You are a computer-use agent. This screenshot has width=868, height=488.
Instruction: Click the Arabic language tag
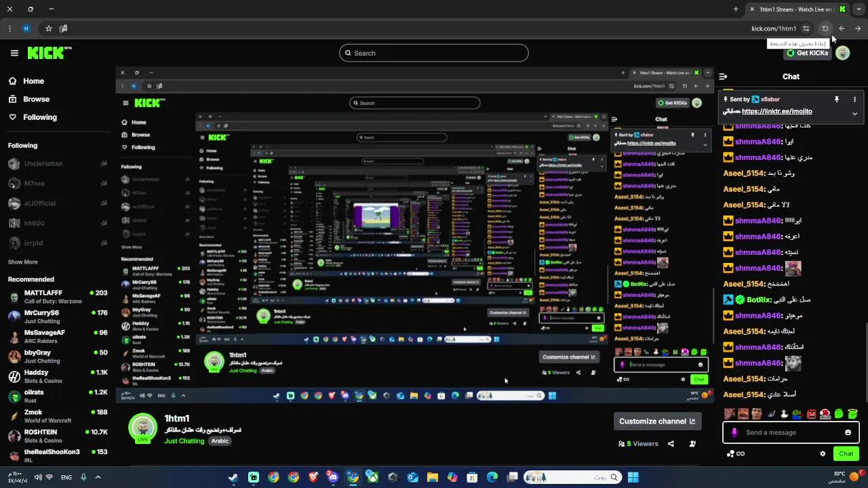pyautogui.click(x=220, y=441)
